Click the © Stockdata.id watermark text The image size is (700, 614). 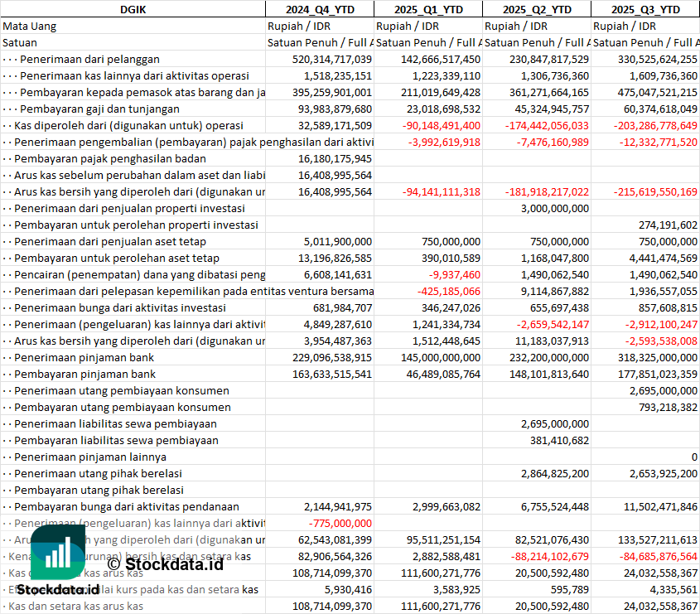click(165, 565)
